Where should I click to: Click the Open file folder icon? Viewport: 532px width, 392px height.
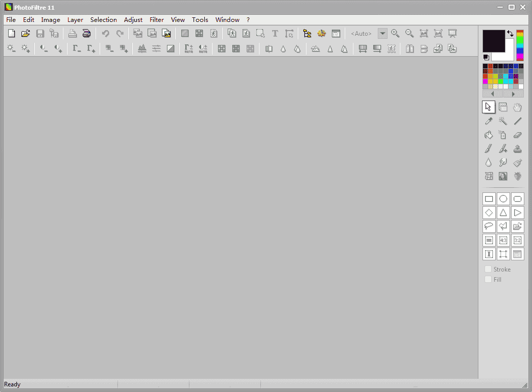[26, 34]
